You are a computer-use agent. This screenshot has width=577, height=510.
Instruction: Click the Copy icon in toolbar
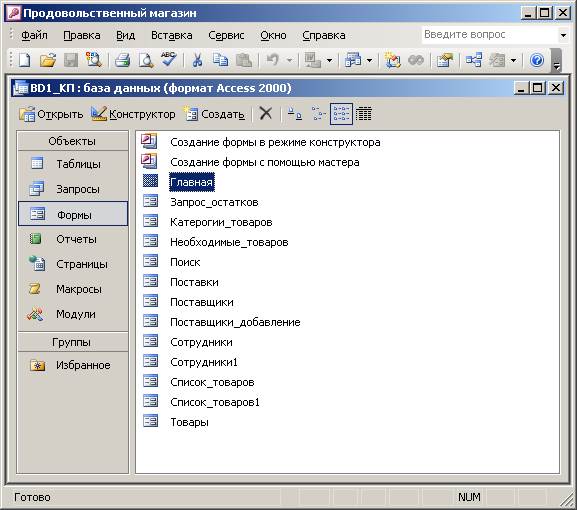pyautogui.click(x=220, y=60)
